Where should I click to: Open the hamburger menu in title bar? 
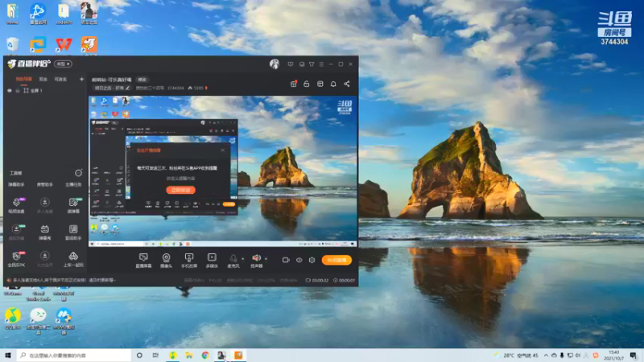(321, 64)
